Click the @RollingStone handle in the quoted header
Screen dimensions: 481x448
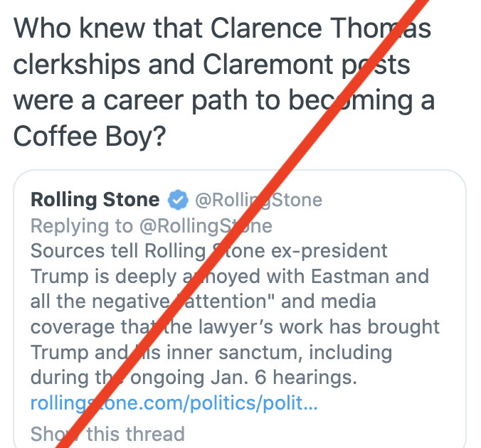(258, 201)
